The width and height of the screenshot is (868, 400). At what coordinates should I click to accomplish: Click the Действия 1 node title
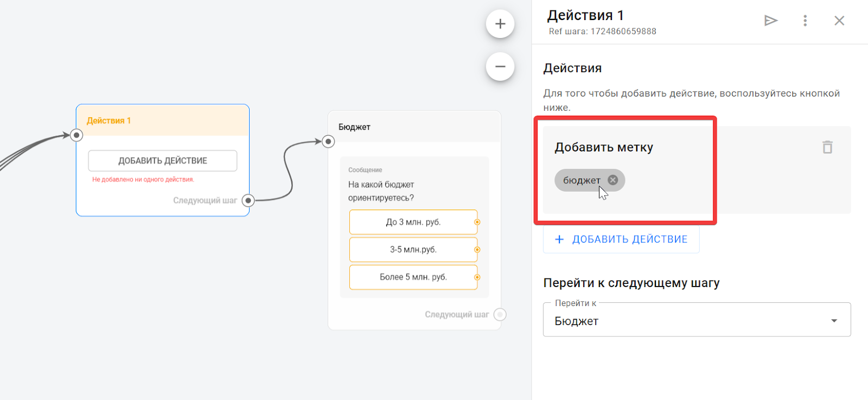pyautogui.click(x=109, y=120)
